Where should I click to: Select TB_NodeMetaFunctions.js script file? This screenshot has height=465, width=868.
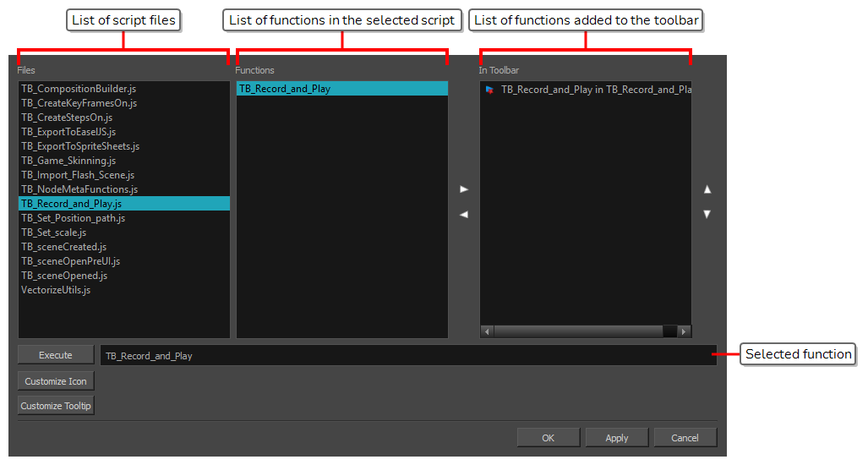124,189
